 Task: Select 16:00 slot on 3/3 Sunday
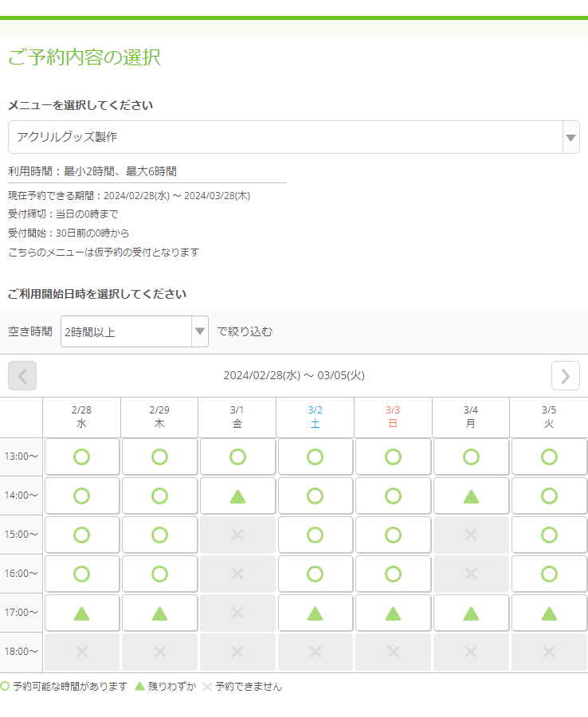pos(393,574)
